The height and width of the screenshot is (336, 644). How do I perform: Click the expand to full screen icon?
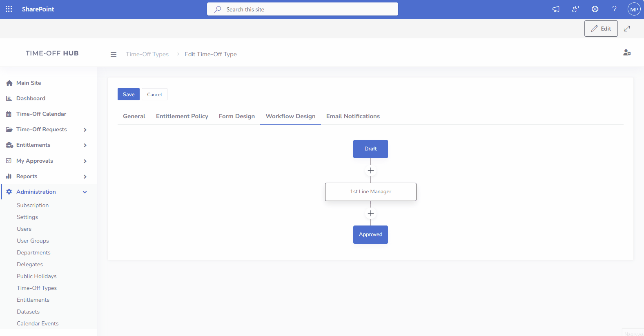627,29
